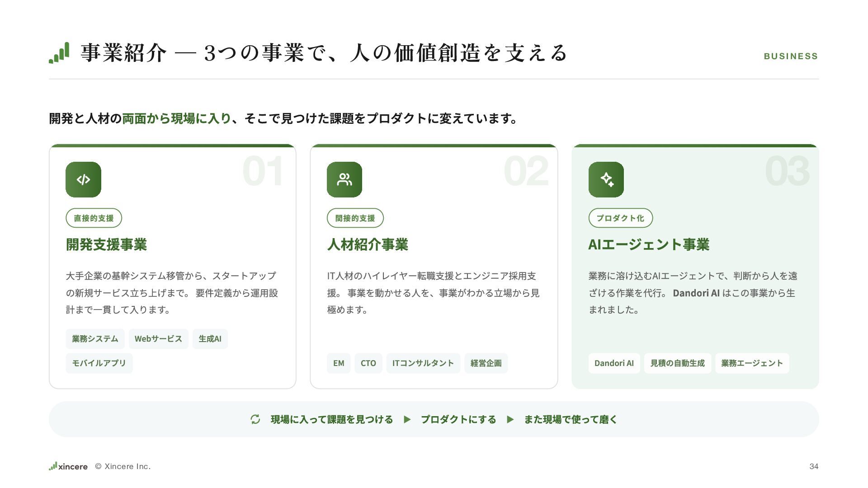Image resolution: width=868 pixels, height=488 pixels.
Task: Click the AIエージェント事業 heading
Action: [649, 244]
